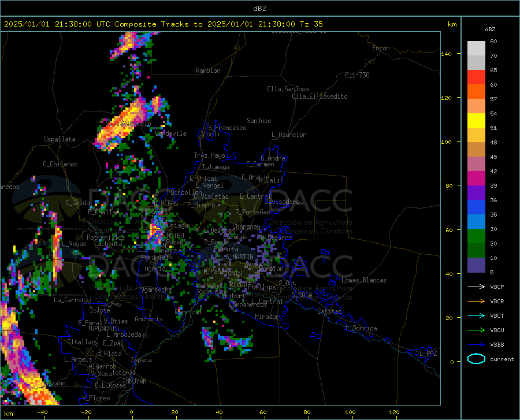520x420 pixels.
Task: Click the cyan 'current' ellipse legend icon
Action: (x=476, y=359)
